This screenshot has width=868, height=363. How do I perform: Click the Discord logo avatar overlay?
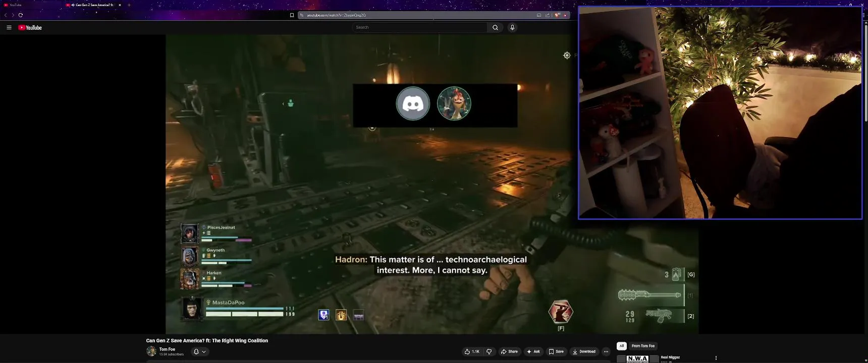[413, 104]
